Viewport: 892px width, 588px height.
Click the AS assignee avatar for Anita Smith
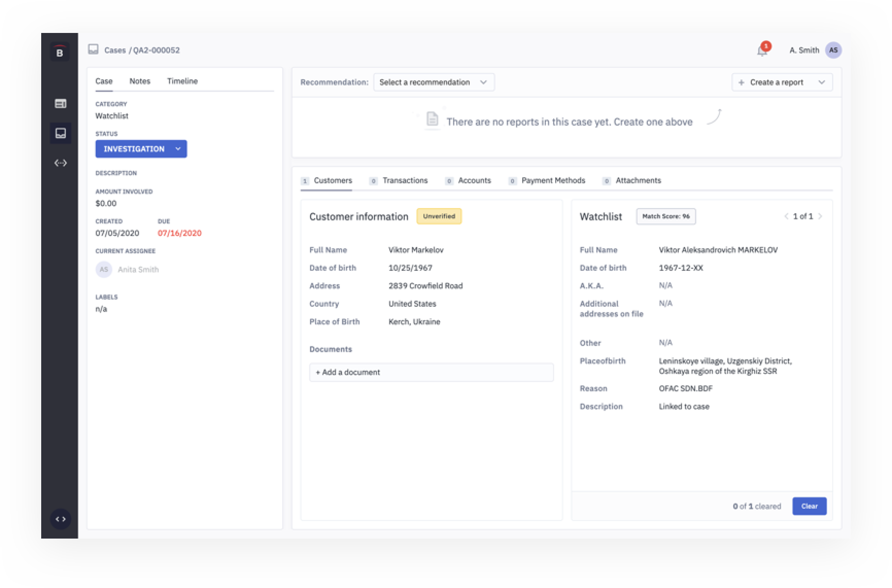[104, 269]
